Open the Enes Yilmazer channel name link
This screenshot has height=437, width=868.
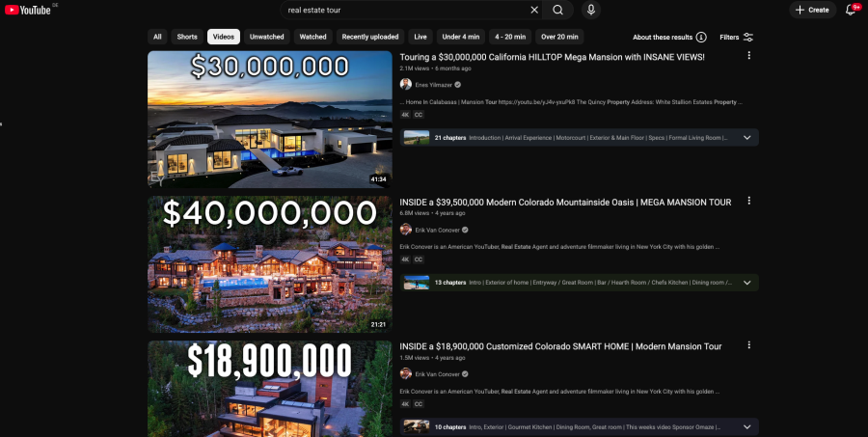pyautogui.click(x=433, y=85)
